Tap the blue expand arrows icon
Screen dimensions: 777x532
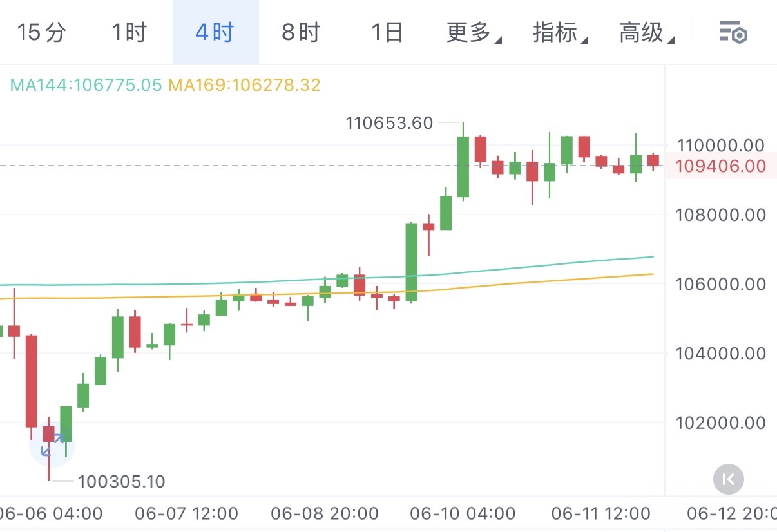click(52, 444)
